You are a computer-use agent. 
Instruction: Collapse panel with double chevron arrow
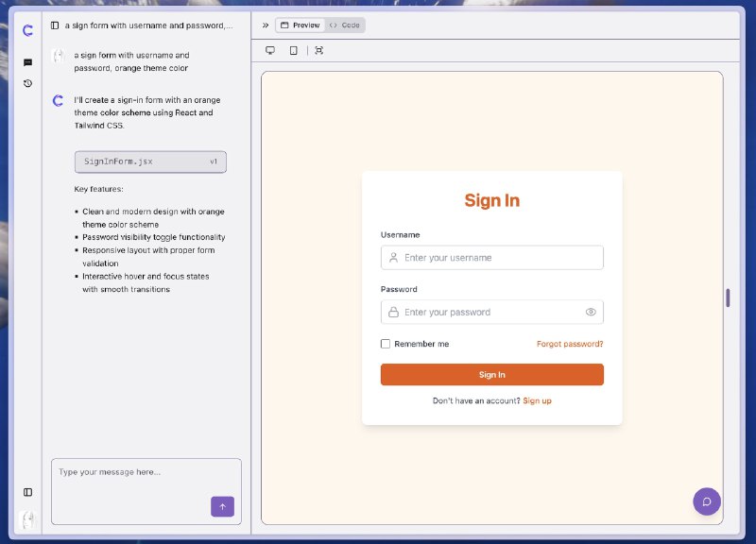pyautogui.click(x=266, y=25)
